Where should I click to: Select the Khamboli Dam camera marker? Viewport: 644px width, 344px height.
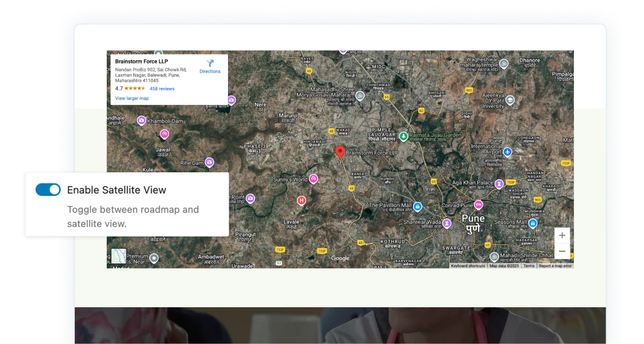[x=141, y=121]
